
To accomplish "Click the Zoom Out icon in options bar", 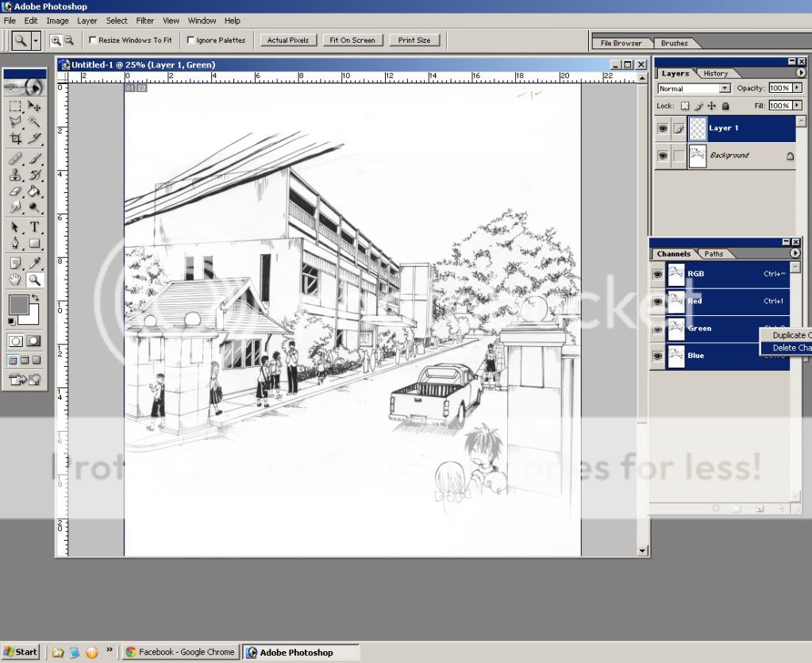I will (69, 40).
